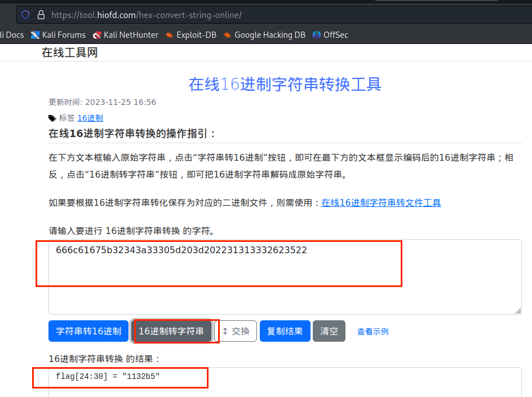532x397 pixels.
Task: Click the Kali Forums bookmark icon
Action: tap(35, 35)
